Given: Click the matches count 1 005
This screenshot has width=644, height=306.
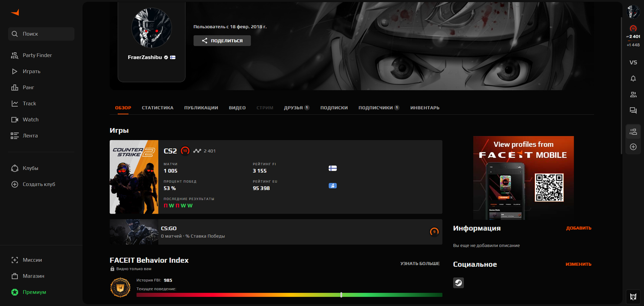Looking at the screenshot, I should tap(171, 171).
